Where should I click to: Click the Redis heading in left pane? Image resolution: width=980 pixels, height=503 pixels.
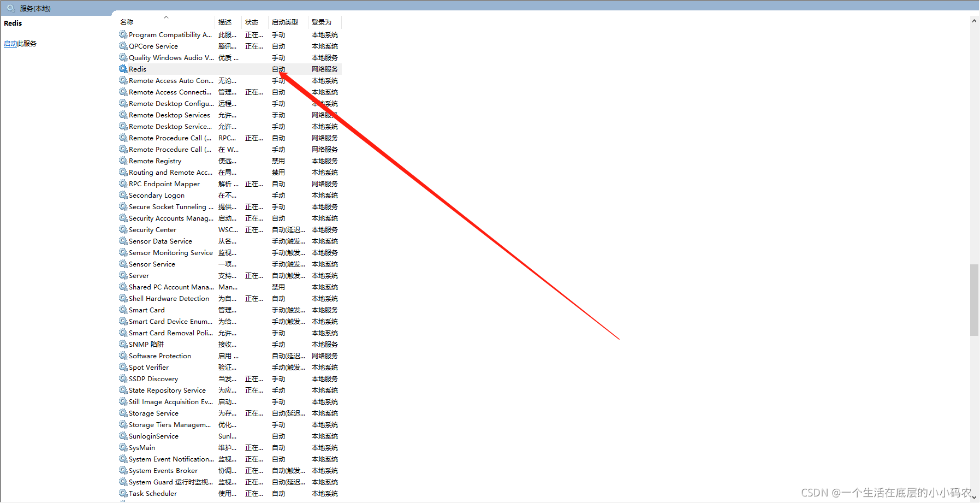click(x=13, y=23)
